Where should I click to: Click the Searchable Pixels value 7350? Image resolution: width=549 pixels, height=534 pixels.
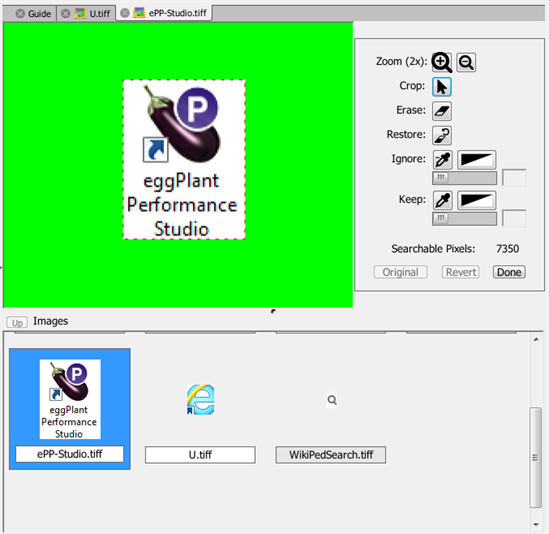(x=507, y=249)
